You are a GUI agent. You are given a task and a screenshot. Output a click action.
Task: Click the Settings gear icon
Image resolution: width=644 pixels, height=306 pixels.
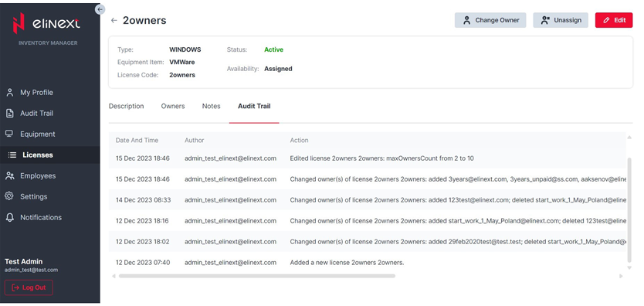10,196
